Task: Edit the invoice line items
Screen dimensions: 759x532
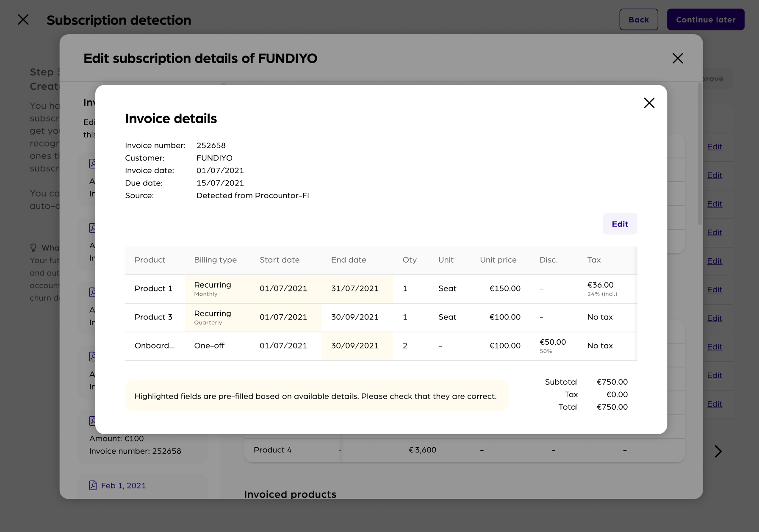Action: 620,224
